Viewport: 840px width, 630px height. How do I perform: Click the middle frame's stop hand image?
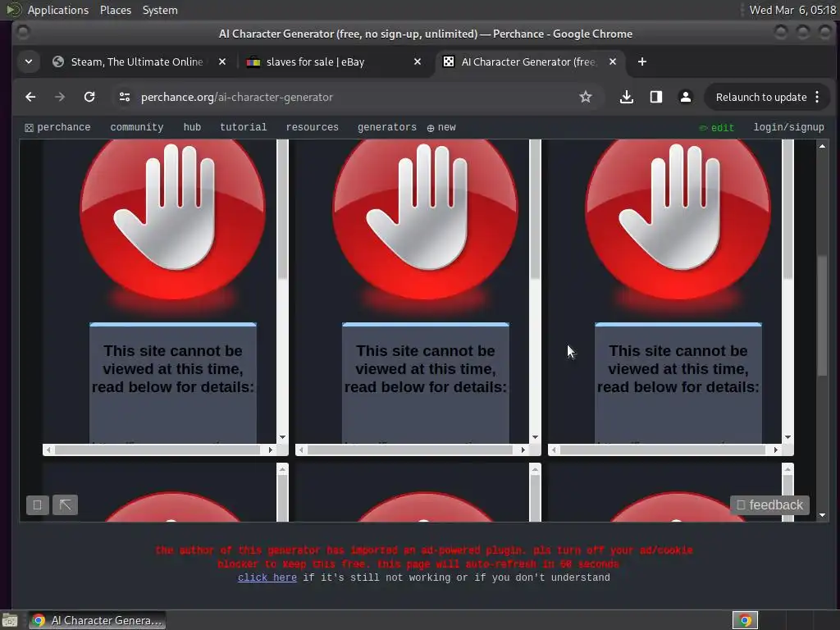(426, 220)
